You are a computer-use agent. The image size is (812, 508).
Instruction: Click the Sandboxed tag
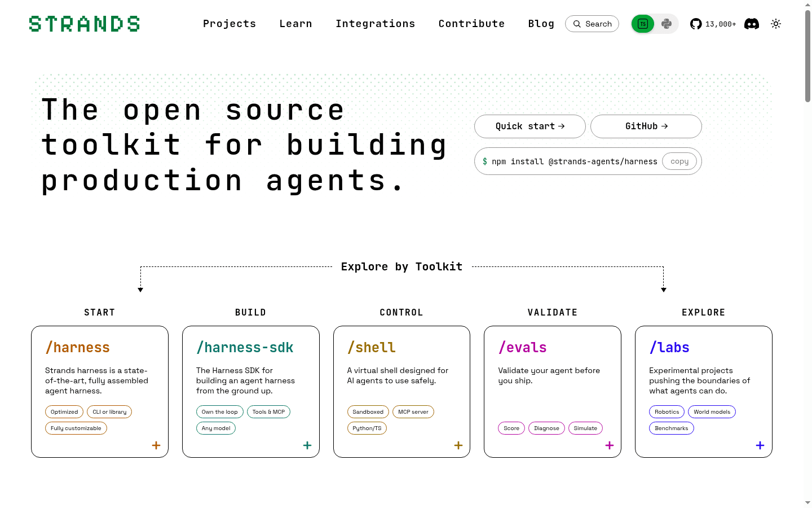pos(368,412)
